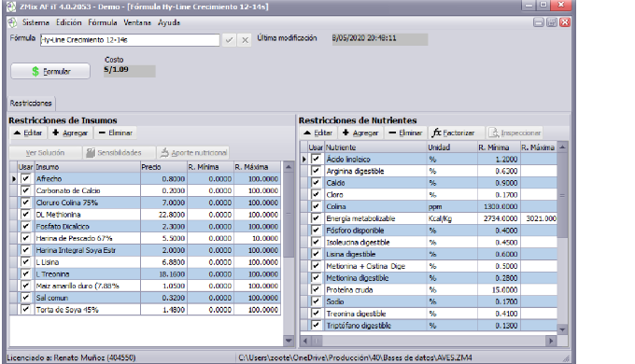
Task: Click Nutrientes horizontal scroll left arrow
Action: coord(305,341)
